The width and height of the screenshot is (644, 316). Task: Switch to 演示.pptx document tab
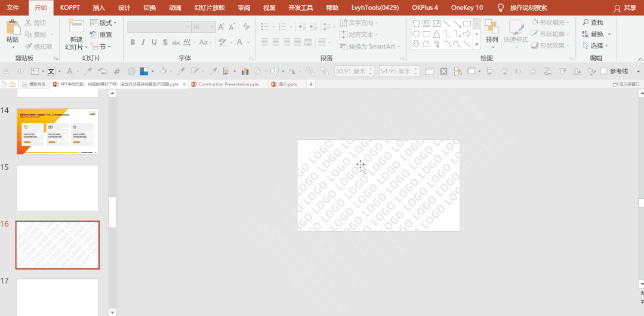point(287,84)
